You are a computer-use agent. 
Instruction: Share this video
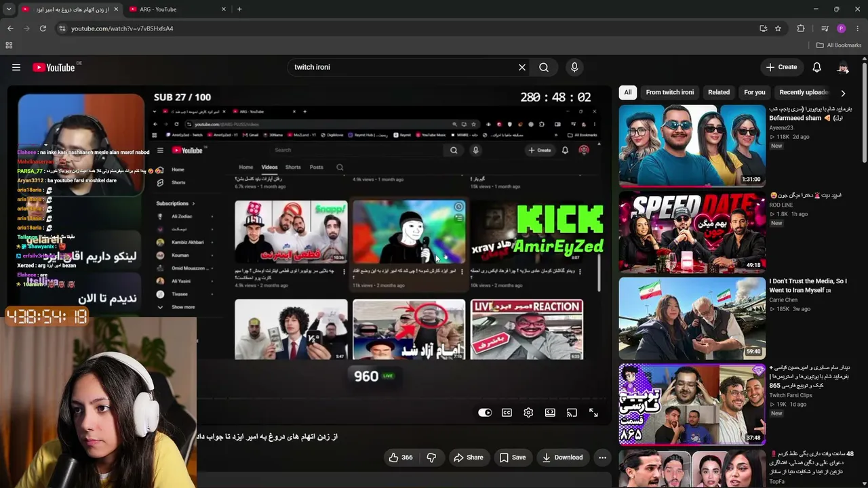(x=469, y=457)
